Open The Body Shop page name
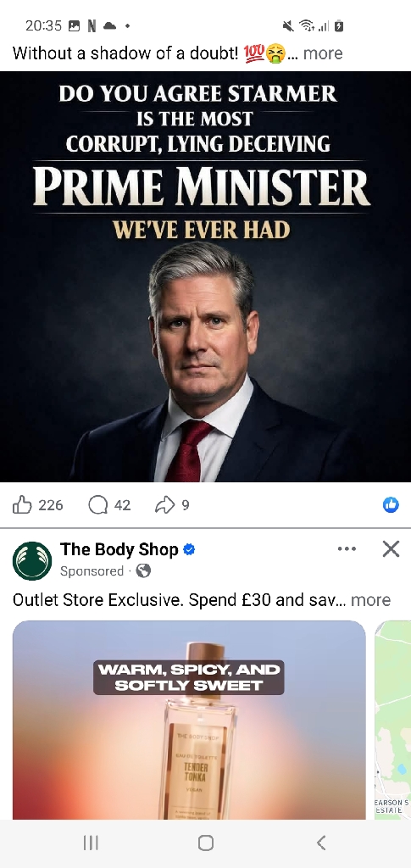The image size is (411, 868). [119, 549]
